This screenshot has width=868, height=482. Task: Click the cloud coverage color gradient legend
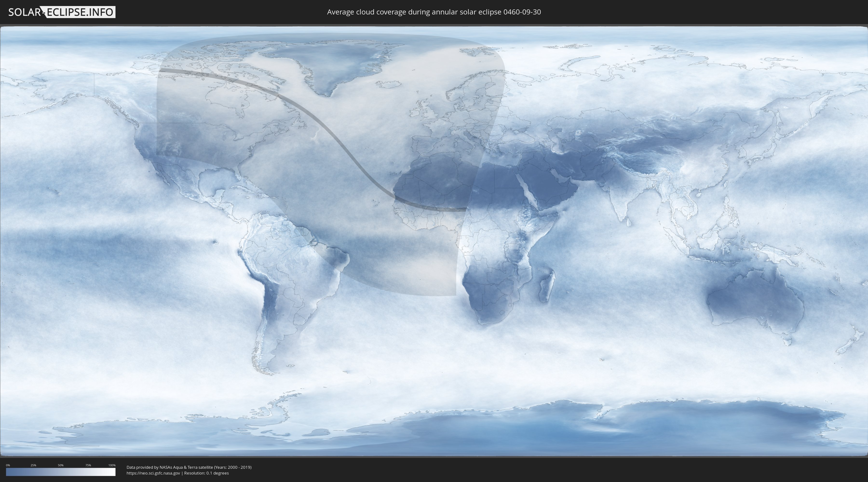pos(61,472)
